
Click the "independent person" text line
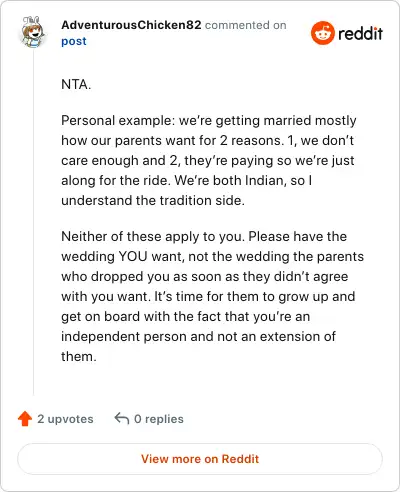(x=198, y=336)
